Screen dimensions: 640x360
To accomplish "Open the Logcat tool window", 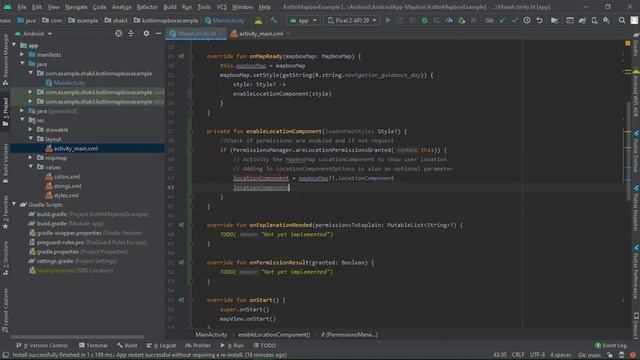I will 161,346.
